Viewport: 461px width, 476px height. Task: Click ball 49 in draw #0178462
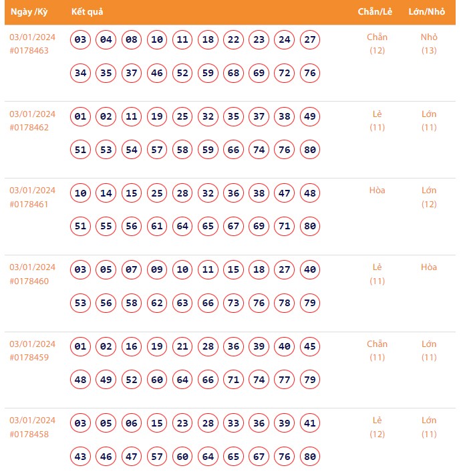(310, 117)
